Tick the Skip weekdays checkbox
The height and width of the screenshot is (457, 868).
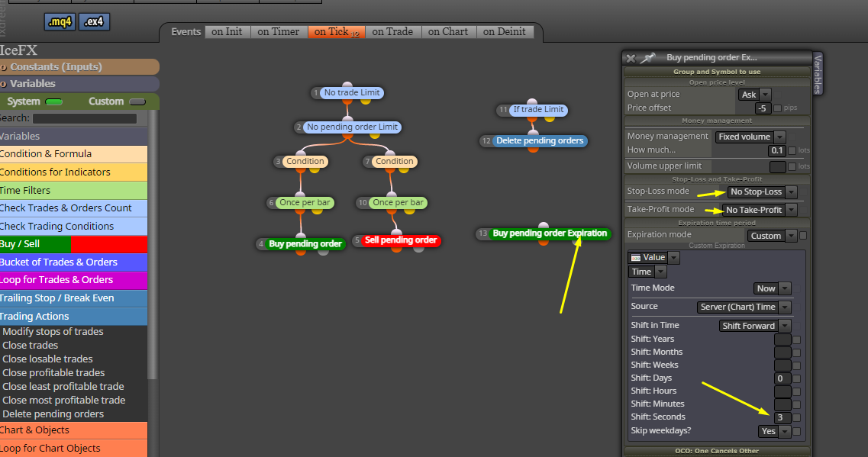click(x=796, y=432)
